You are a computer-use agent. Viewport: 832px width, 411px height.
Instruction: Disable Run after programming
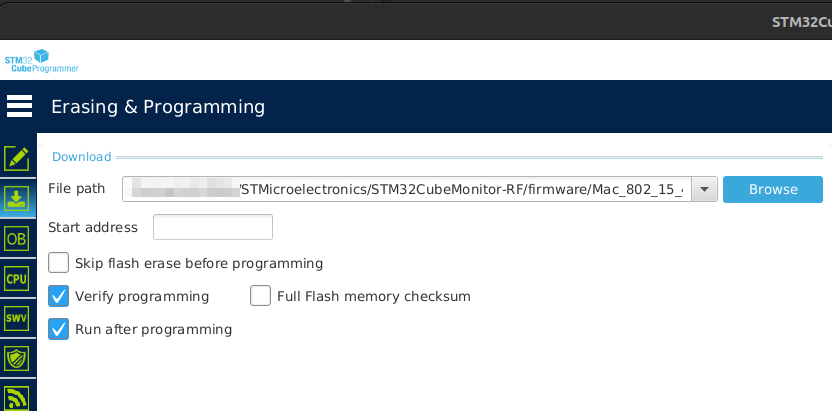tap(59, 329)
